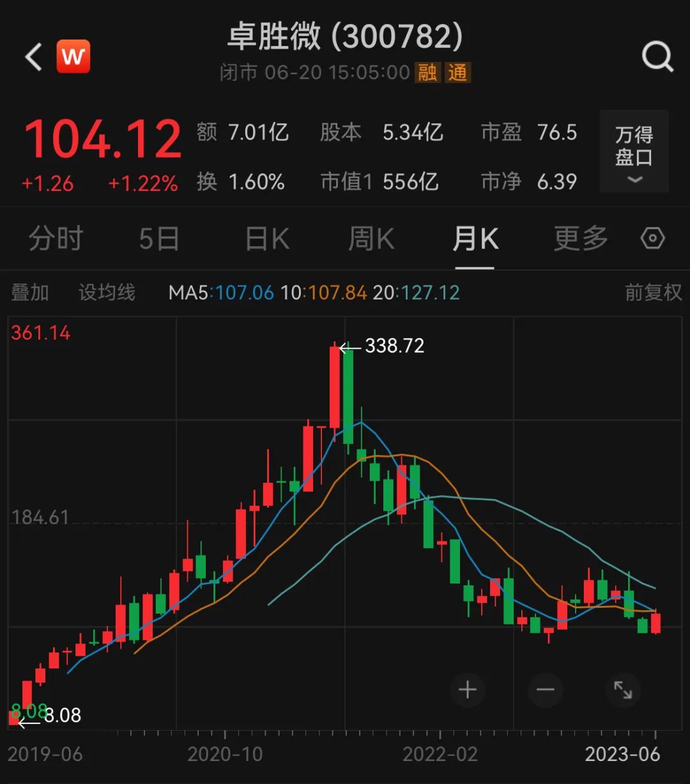This screenshot has height=784, width=690.
Task: Zoom out chart with minus button
Action: [545, 690]
